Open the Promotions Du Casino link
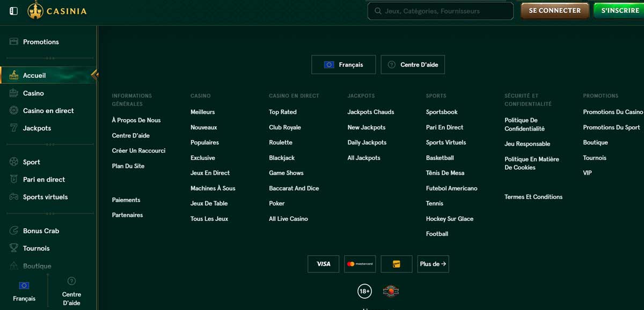The height and width of the screenshot is (310, 644). coord(613,112)
